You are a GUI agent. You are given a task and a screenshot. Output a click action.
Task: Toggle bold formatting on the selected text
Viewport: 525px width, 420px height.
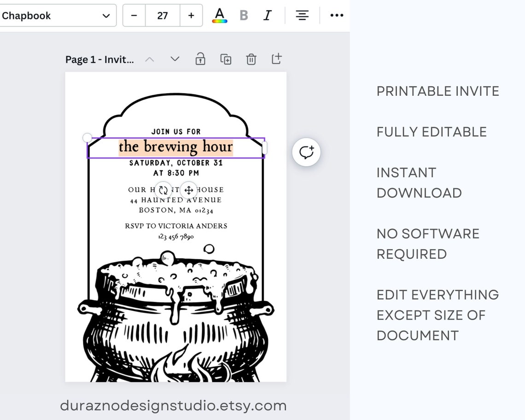point(243,15)
